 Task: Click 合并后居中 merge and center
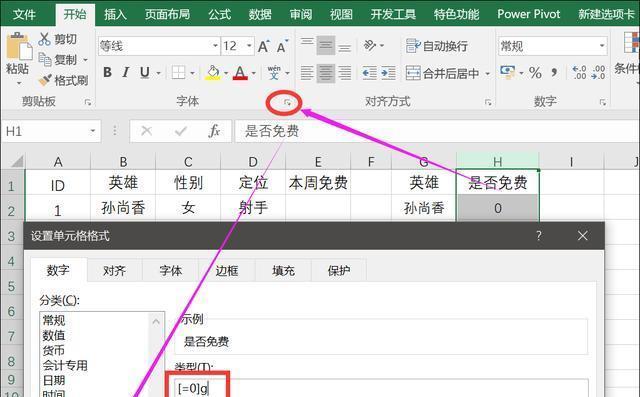tap(442, 73)
